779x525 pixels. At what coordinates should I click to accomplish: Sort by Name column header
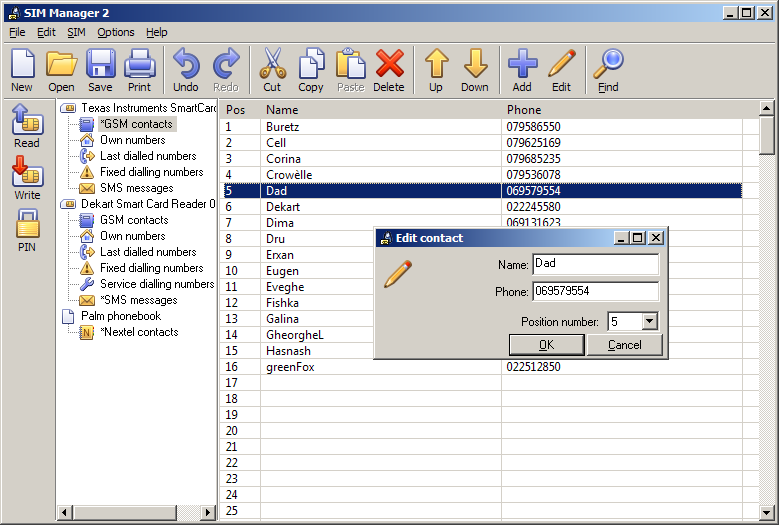[x=381, y=110]
